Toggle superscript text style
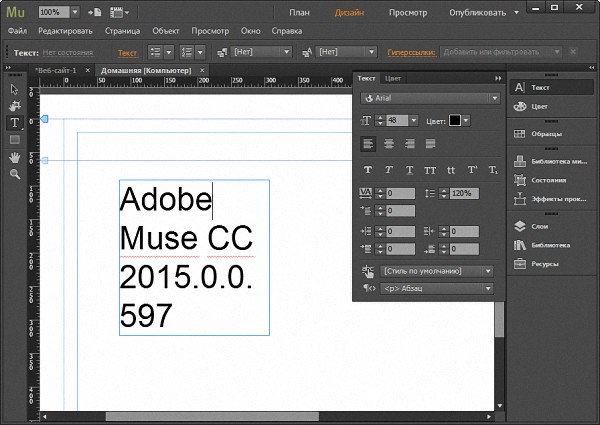Screen dimensions: 600x425 (472, 170)
